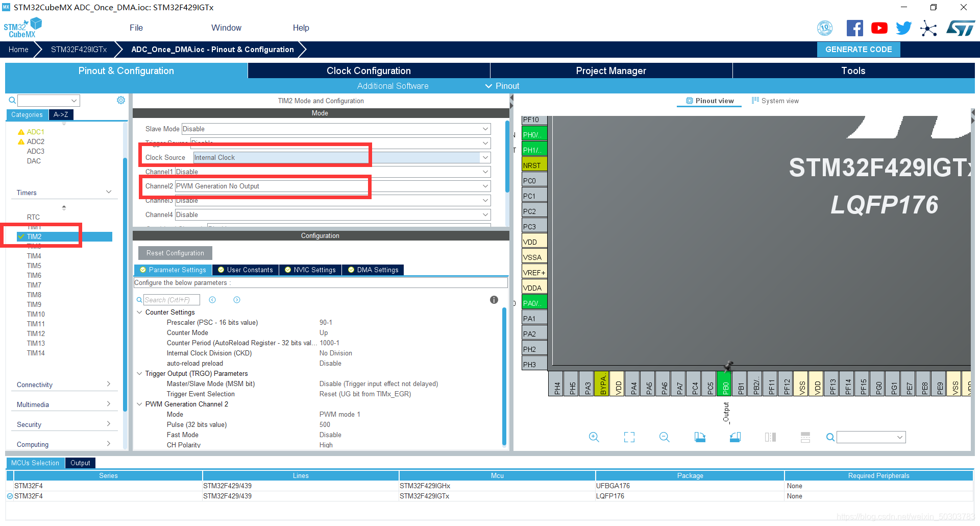Click the 10-year anniversary badge icon
The image size is (980, 526).
pyautogui.click(x=825, y=28)
